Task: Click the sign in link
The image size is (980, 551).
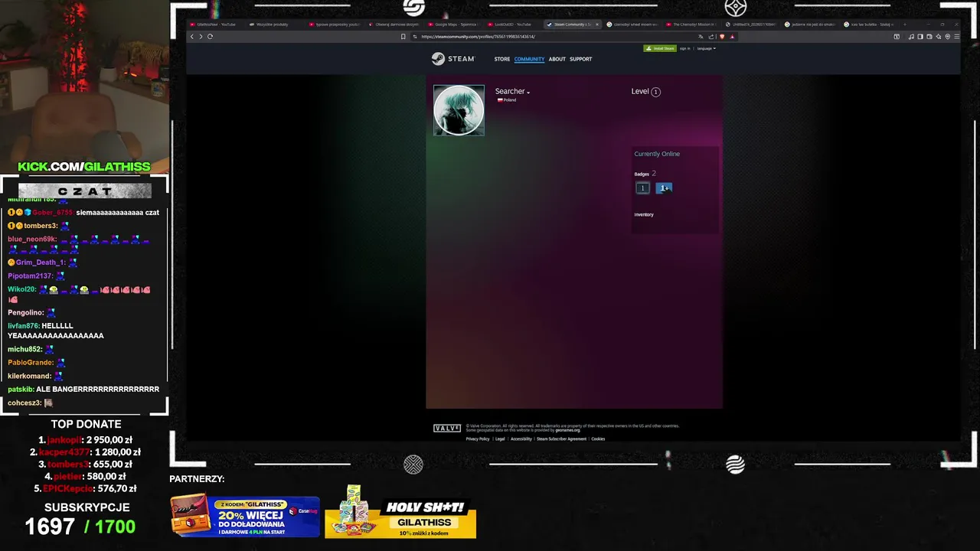Action: pyautogui.click(x=684, y=48)
